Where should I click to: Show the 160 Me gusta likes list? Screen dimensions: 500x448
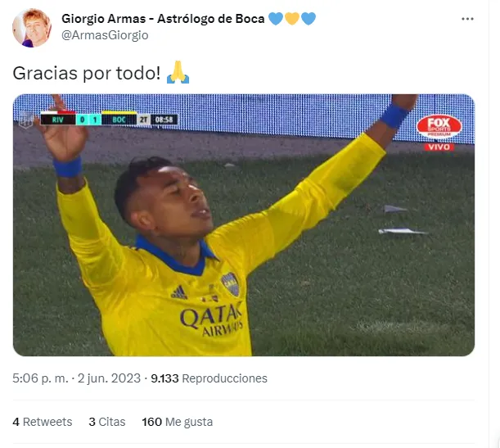click(x=178, y=422)
